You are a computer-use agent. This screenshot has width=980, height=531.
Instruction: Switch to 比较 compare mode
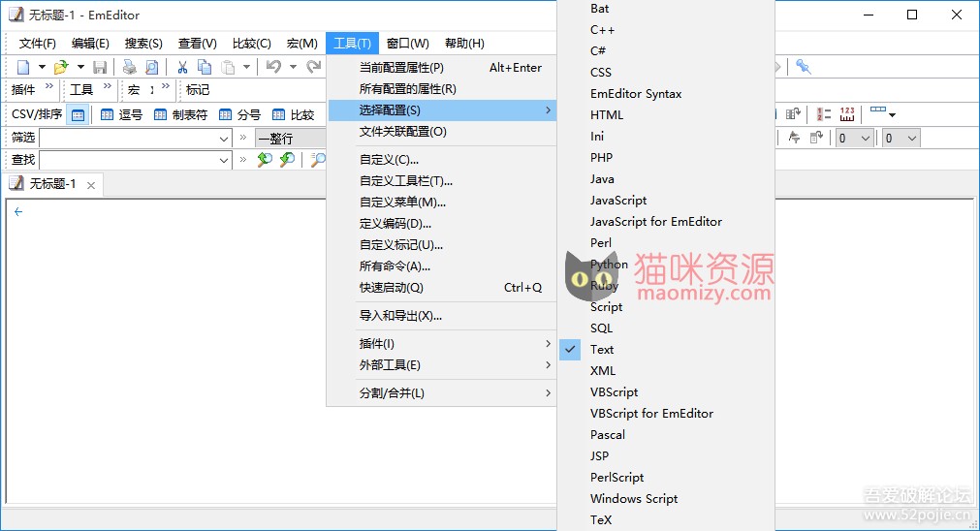point(294,115)
